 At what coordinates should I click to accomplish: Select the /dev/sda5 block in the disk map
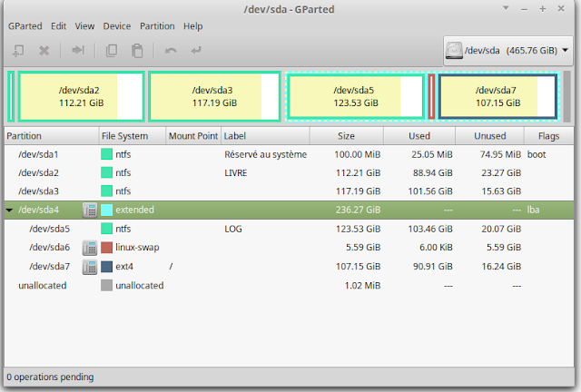pos(355,96)
